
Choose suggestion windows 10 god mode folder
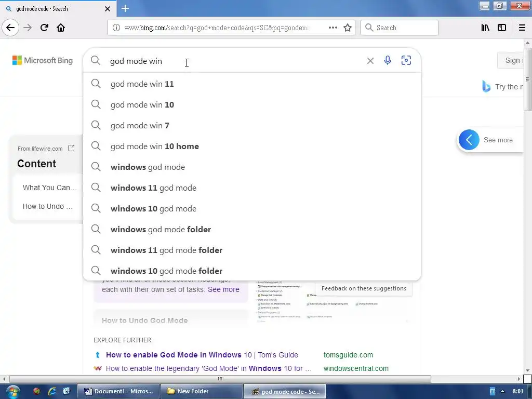pyautogui.click(x=252, y=271)
